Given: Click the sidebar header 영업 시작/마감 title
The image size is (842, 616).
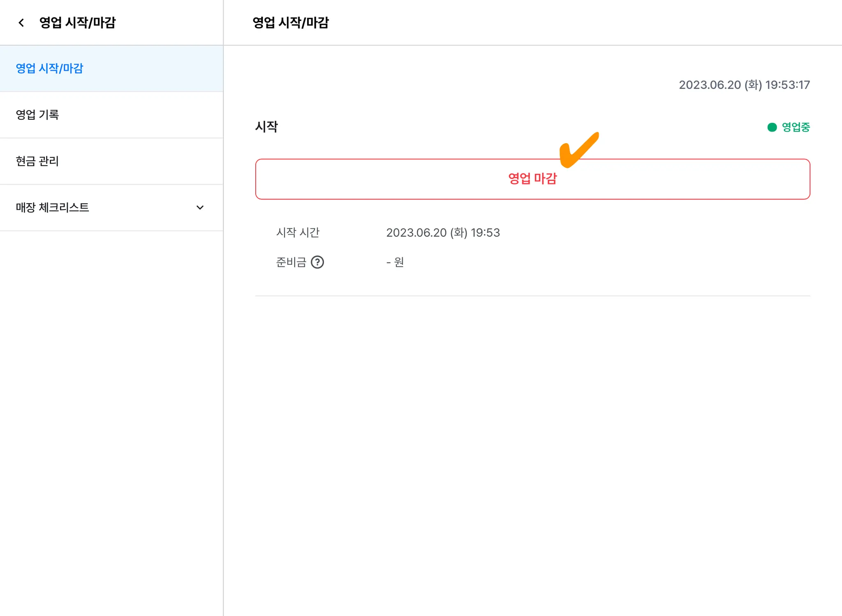Looking at the screenshot, I should click(78, 23).
